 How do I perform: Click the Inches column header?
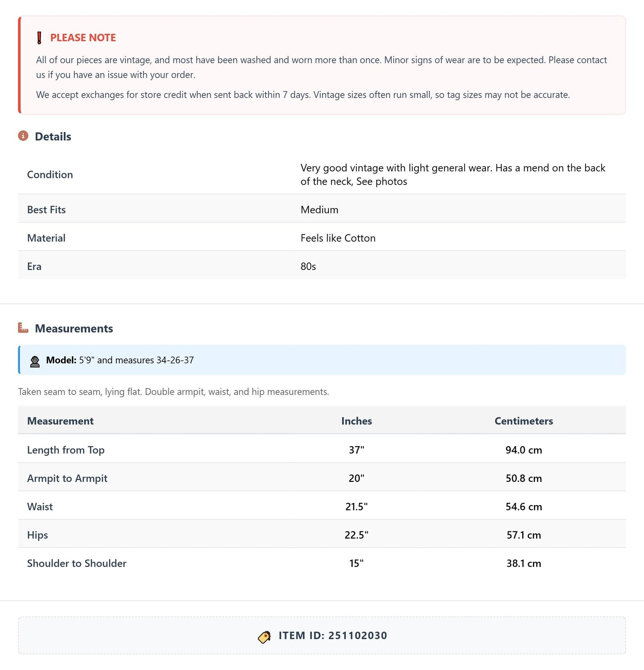coord(357,421)
